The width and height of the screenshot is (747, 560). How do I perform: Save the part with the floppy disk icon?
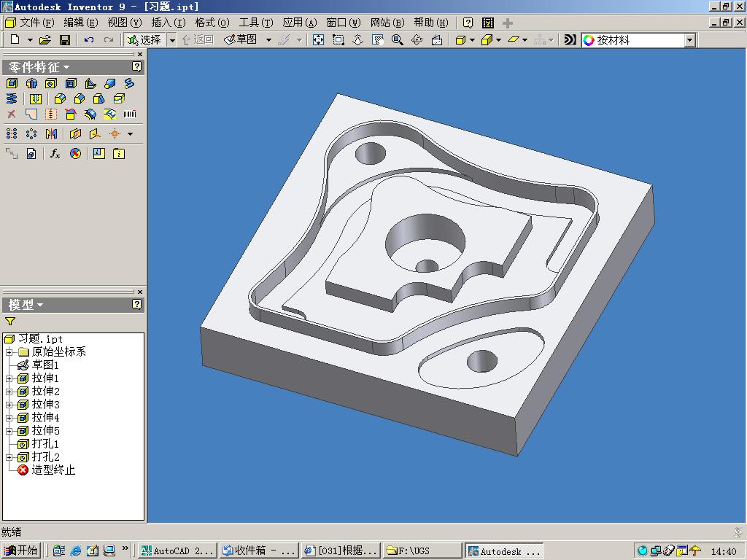click(64, 40)
